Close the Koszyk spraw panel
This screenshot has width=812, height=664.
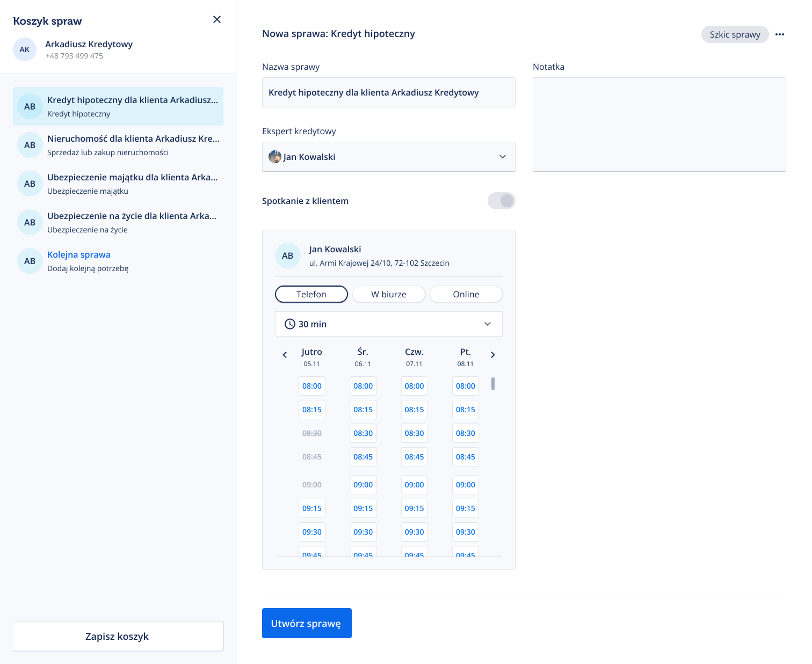[217, 19]
